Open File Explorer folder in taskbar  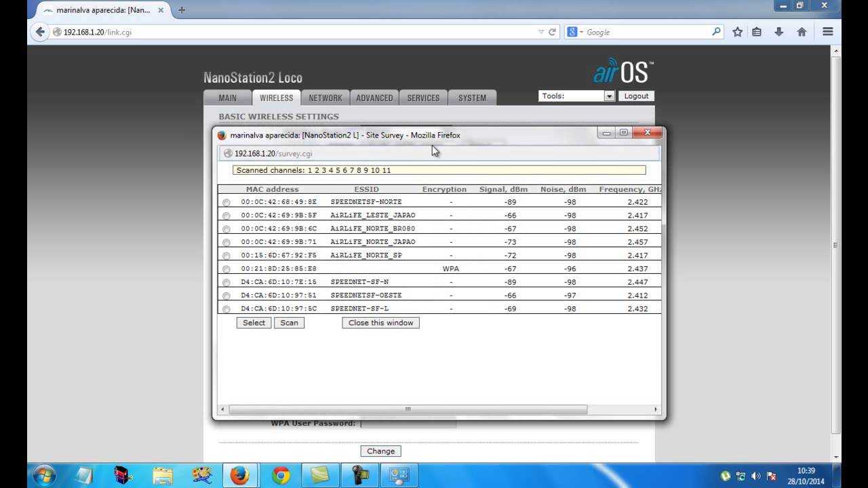pos(162,476)
